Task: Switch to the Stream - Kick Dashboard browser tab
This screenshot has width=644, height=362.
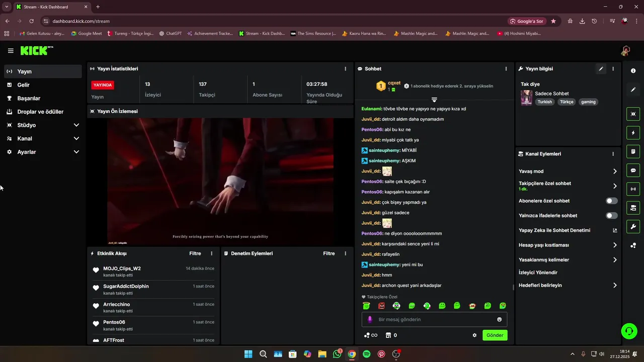Action: [52, 7]
